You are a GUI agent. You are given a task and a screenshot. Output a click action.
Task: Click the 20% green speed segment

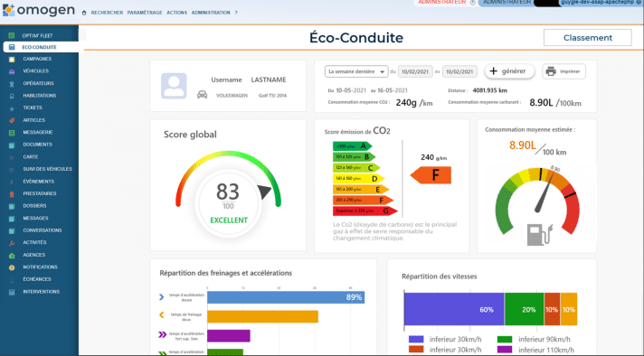tap(524, 309)
